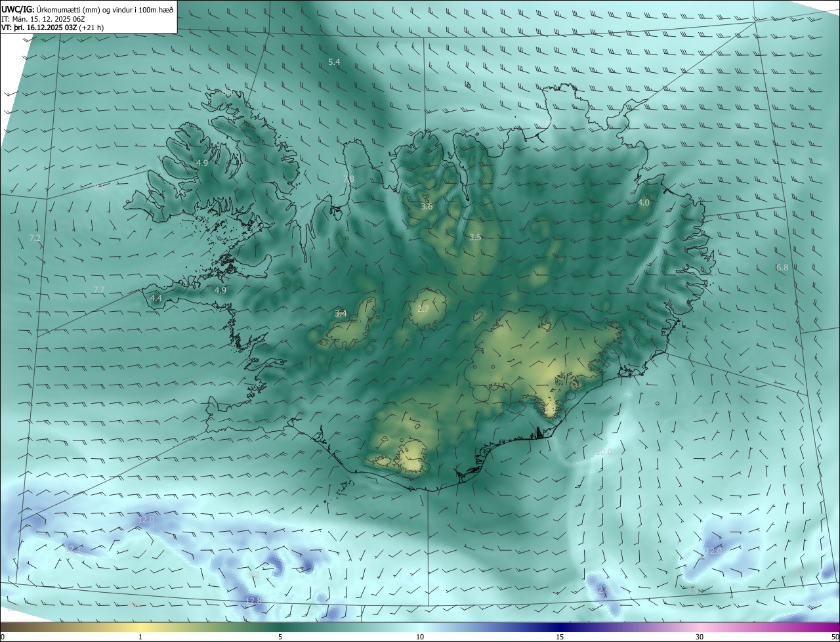The image size is (840, 642).
Task: Click the 7.8 value label on the map
Action: pyautogui.click(x=348, y=179)
